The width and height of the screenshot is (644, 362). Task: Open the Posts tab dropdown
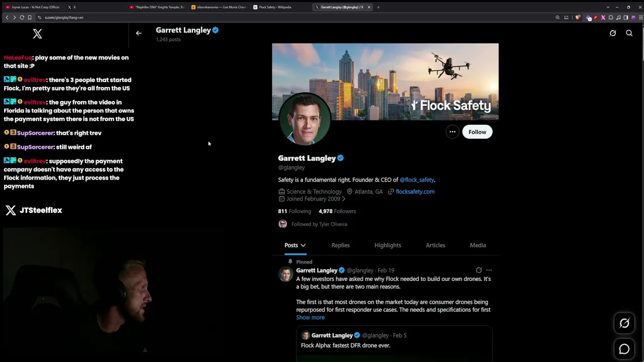[295, 245]
